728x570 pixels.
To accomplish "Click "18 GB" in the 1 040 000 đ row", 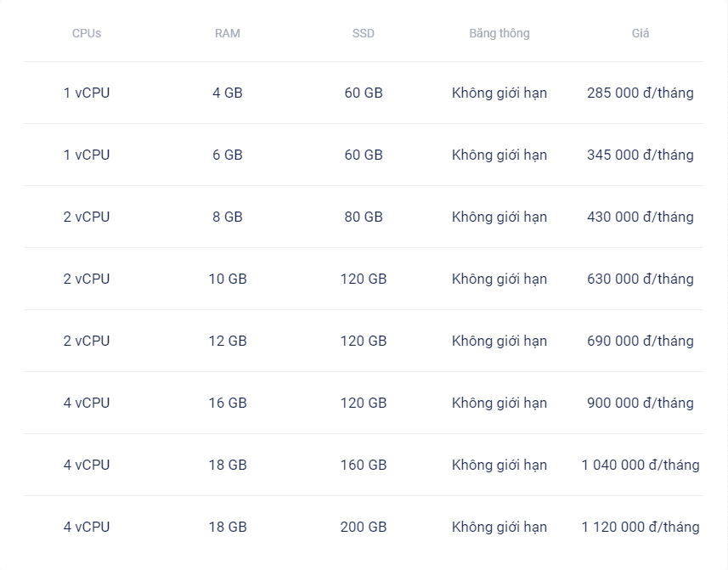I will coord(228,466).
